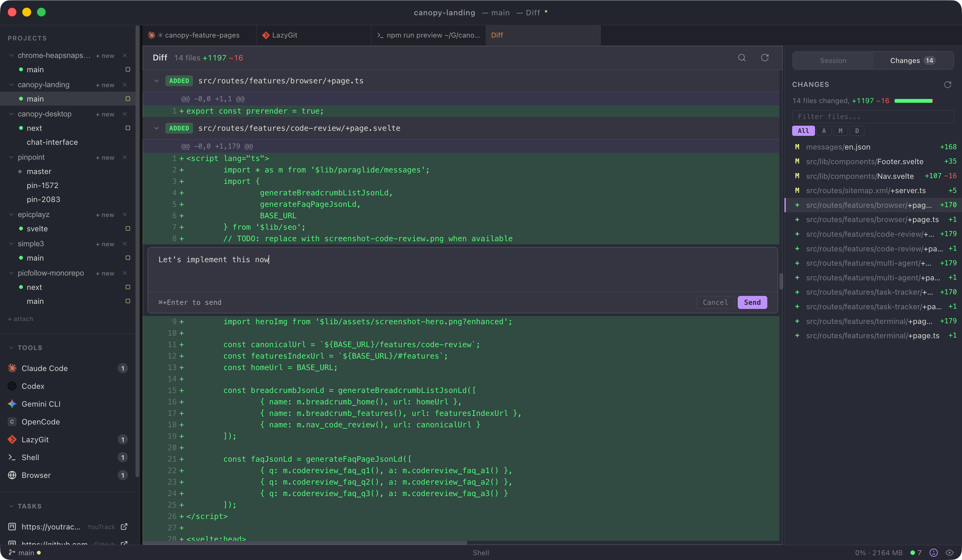Click the Filter files input field
962x560 pixels.
[873, 116]
